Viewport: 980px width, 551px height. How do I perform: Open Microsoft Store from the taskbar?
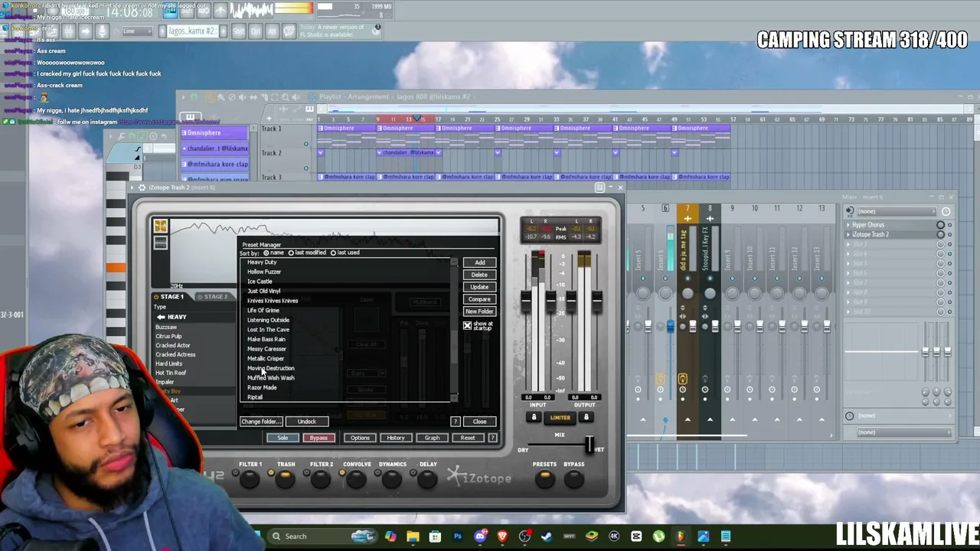point(436,536)
